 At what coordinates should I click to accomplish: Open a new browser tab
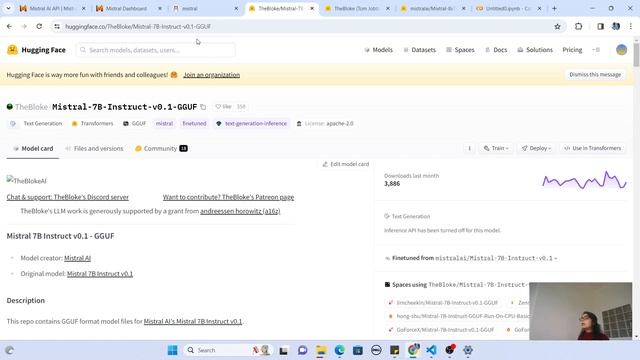coord(554,8)
